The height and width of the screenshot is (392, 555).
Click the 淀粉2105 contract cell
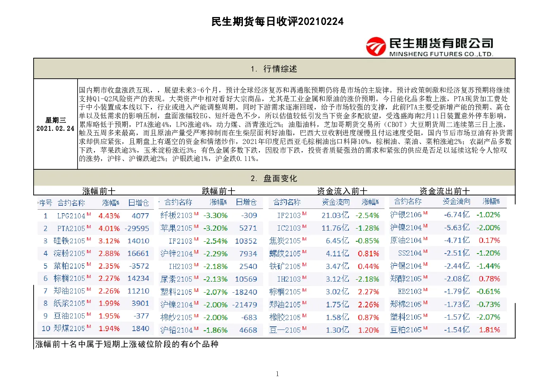(72, 253)
